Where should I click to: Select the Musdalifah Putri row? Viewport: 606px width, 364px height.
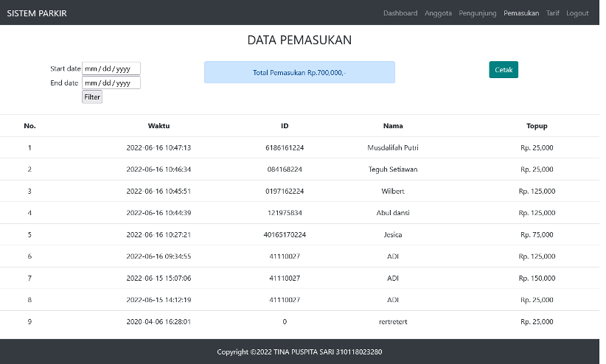[299, 147]
